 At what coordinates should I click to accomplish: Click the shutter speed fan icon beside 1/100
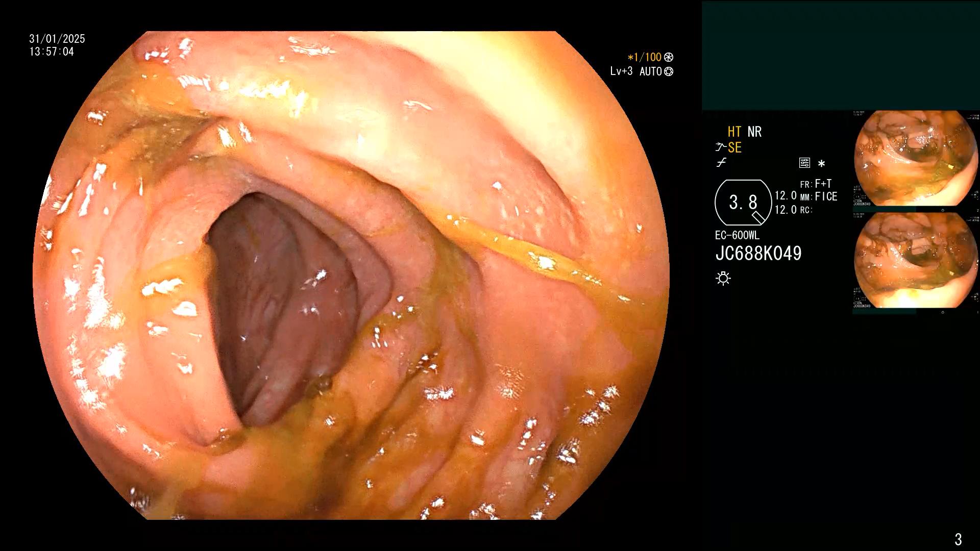point(669,58)
